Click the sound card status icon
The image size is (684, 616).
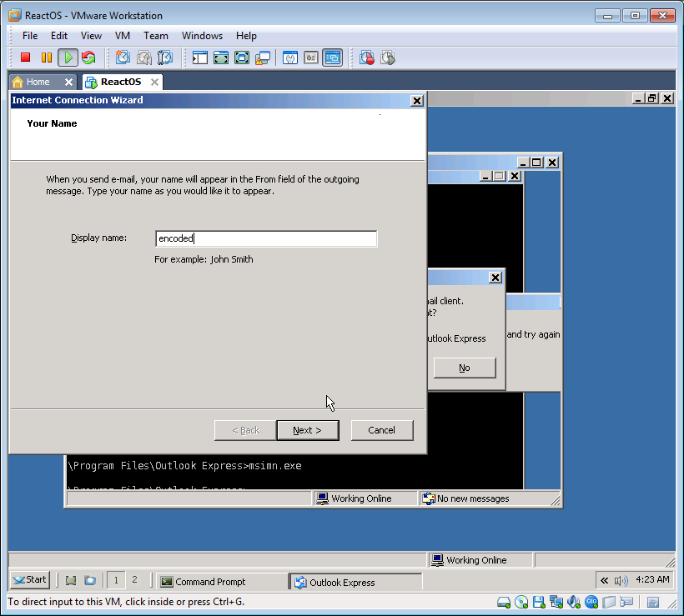(x=574, y=602)
